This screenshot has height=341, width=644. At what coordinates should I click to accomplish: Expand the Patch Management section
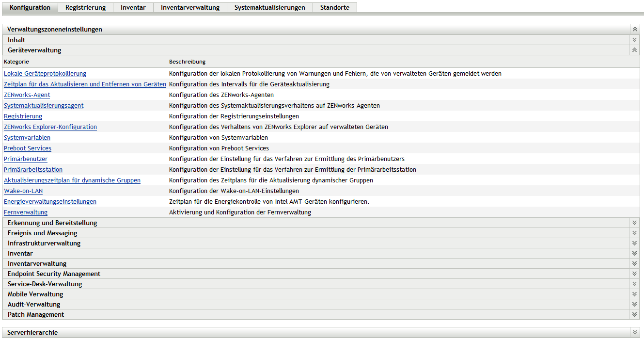tap(634, 314)
